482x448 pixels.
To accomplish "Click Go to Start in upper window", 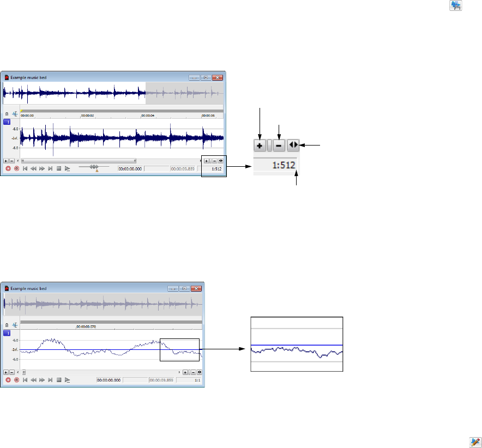I will 25,169.
